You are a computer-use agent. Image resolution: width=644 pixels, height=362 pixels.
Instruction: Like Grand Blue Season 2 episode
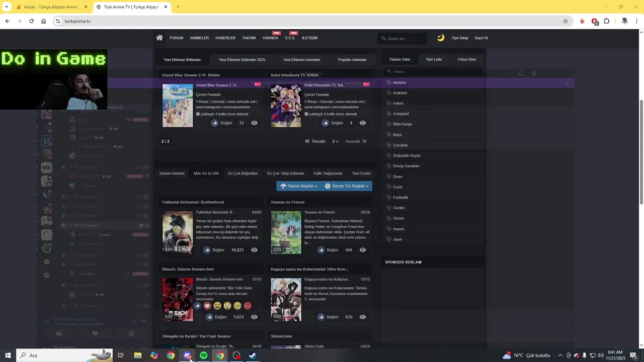pos(221,123)
